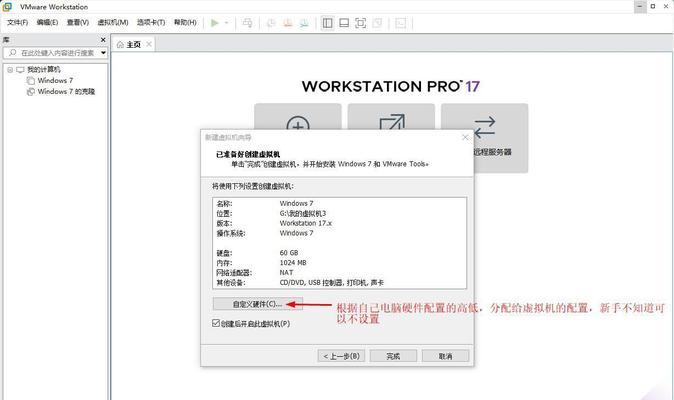This screenshot has width=674, height=400.
Task: Open the 虚拟机(M) menu
Action: pyautogui.click(x=113, y=22)
